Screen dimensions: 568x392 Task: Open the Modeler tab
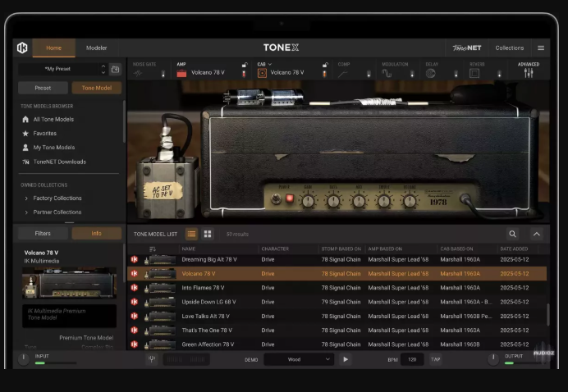pos(96,48)
